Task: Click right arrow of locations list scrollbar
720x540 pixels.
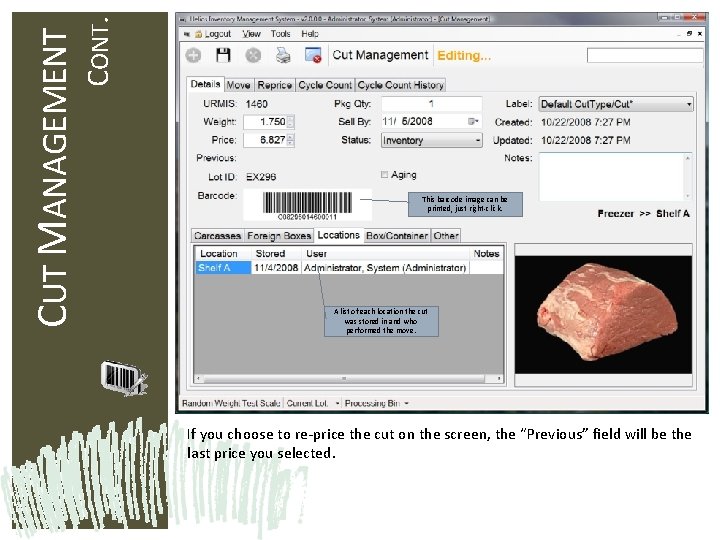Action: (499, 379)
